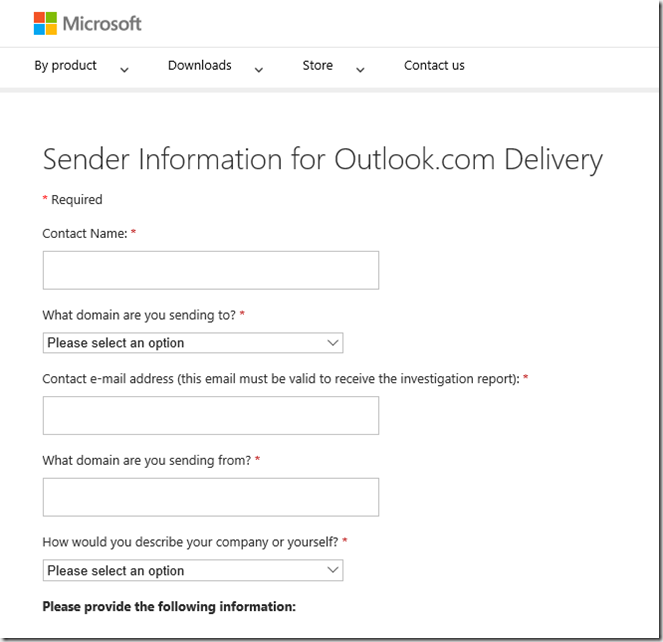Image resolution: width=663 pixels, height=642 pixels.
Task: Click the Contact Name label
Action: pyautogui.click(x=84, y=233)
